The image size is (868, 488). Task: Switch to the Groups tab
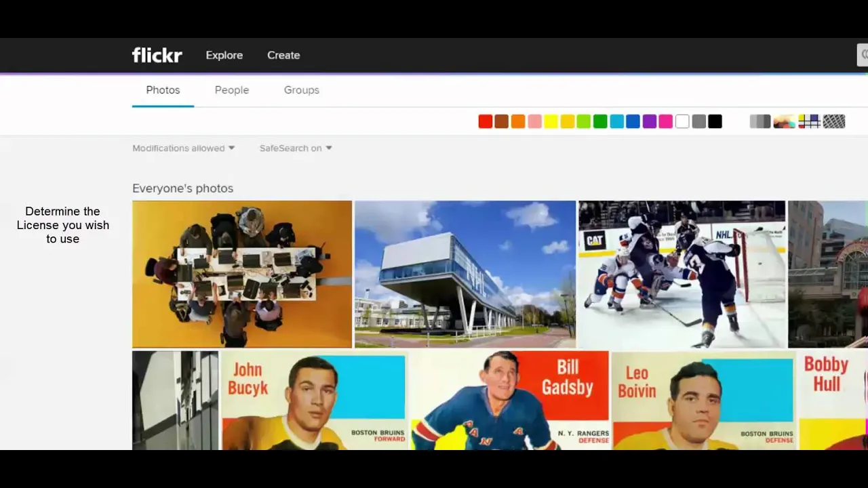pyautogui.click(x=302, y=90)
